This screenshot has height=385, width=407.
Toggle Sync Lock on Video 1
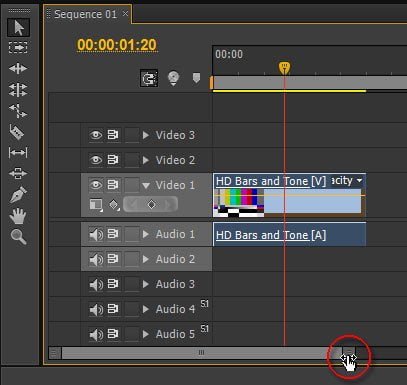point(113,185)
